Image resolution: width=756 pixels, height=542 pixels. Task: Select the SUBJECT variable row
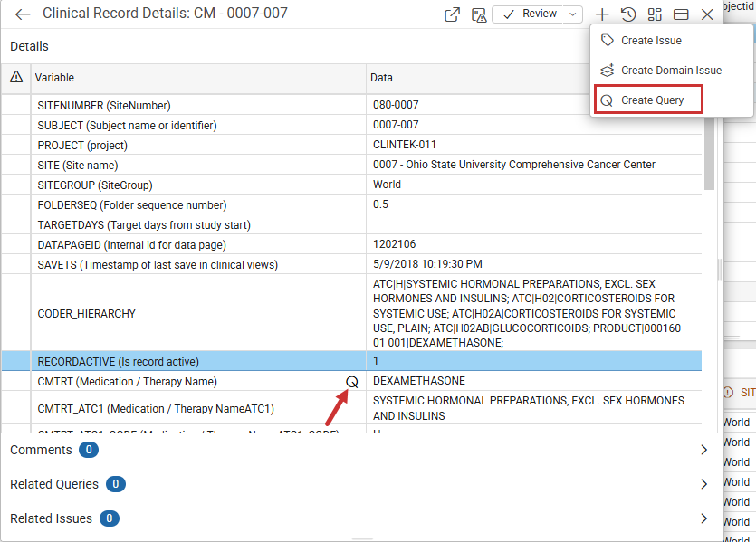351,125
